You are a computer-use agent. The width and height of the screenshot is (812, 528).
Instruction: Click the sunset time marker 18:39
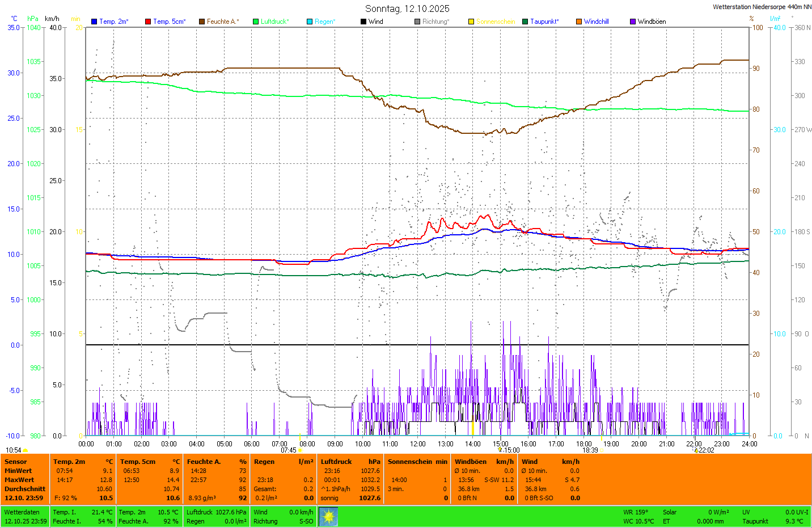click(x=590, y=450)
